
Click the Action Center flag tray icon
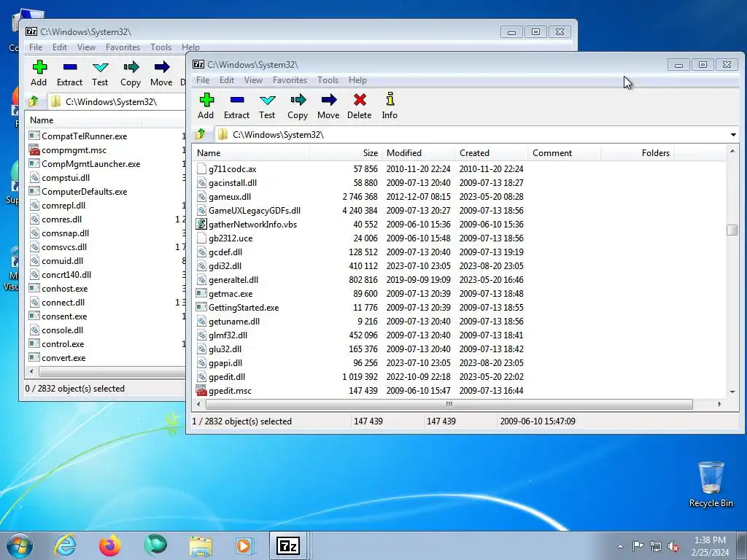tap(638, 546)
